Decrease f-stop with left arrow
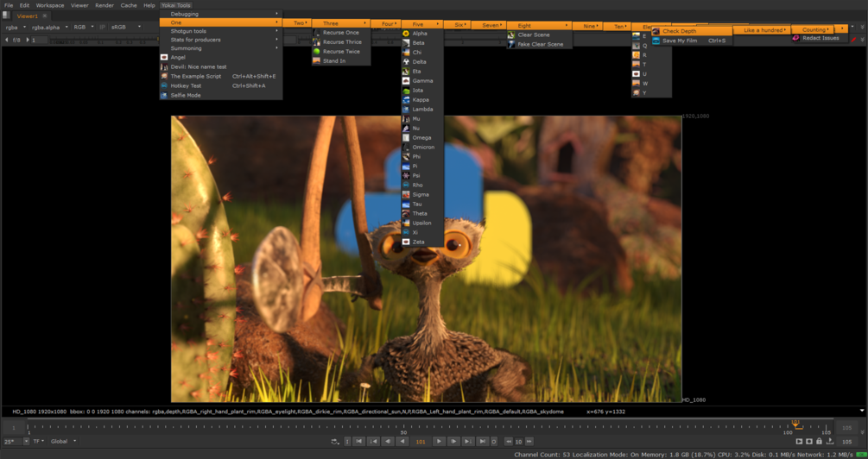The width and height of the screenshot is (868, 459). coord(6,40)
